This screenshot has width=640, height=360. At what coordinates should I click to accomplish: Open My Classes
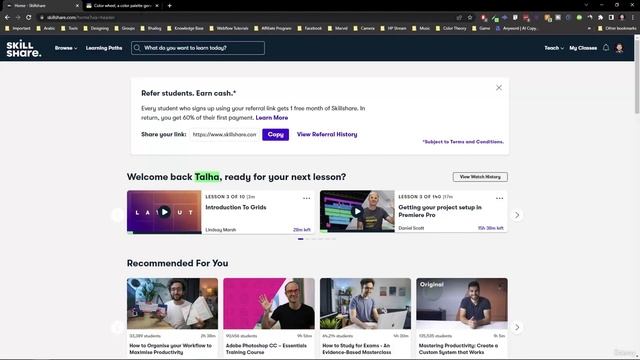(583, 48)
